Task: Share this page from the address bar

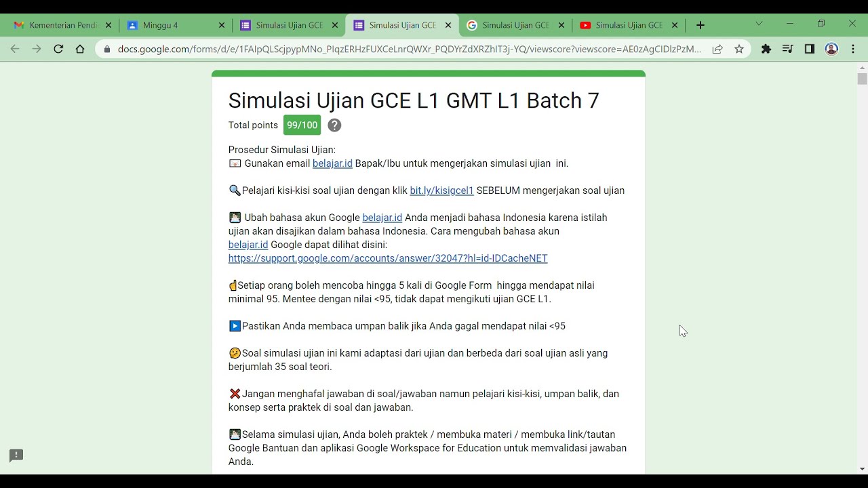Action: click(717, 49)
